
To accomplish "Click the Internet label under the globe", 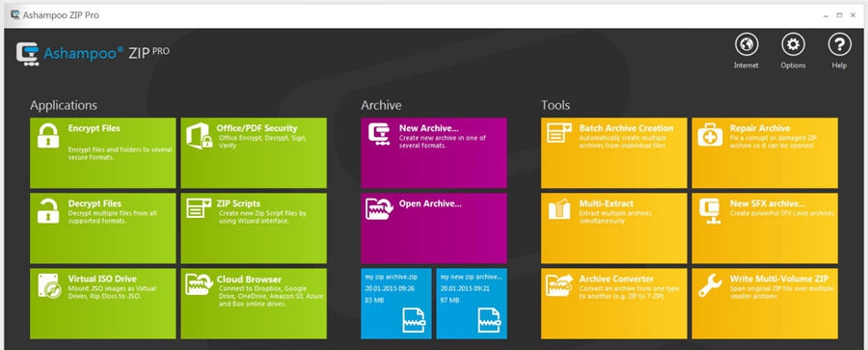I will [x=746, y=66].
